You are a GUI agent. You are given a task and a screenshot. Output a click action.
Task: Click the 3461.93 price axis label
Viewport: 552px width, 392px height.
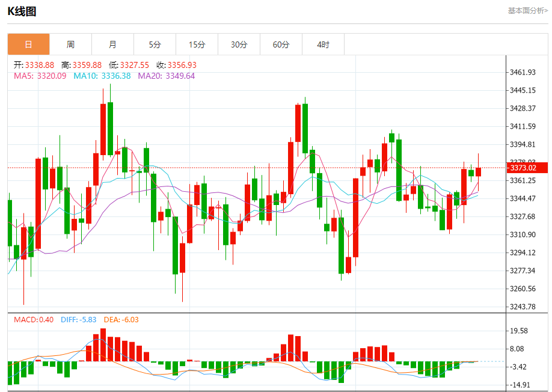[x=523, y=72]
